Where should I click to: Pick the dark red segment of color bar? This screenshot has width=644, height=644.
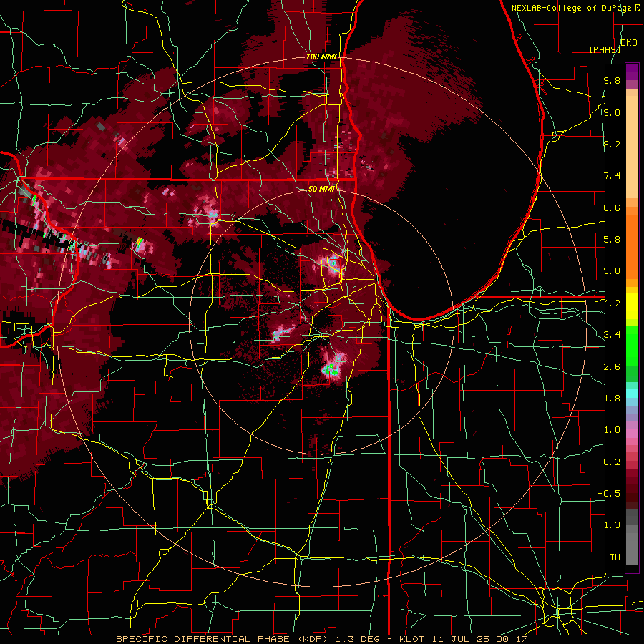tap(632, 489)
